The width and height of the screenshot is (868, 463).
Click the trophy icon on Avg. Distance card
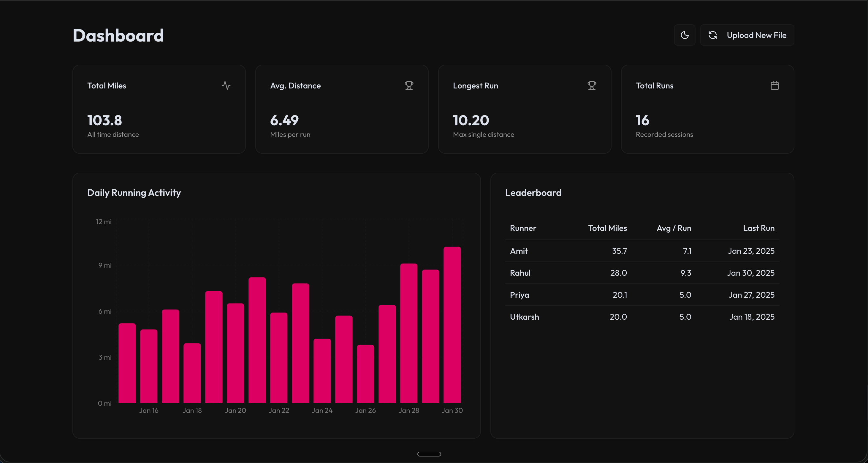pos(409,85)
